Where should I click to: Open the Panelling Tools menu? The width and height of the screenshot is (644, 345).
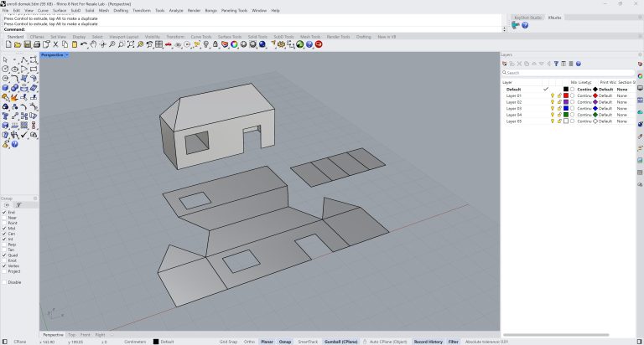pos(234,10)
